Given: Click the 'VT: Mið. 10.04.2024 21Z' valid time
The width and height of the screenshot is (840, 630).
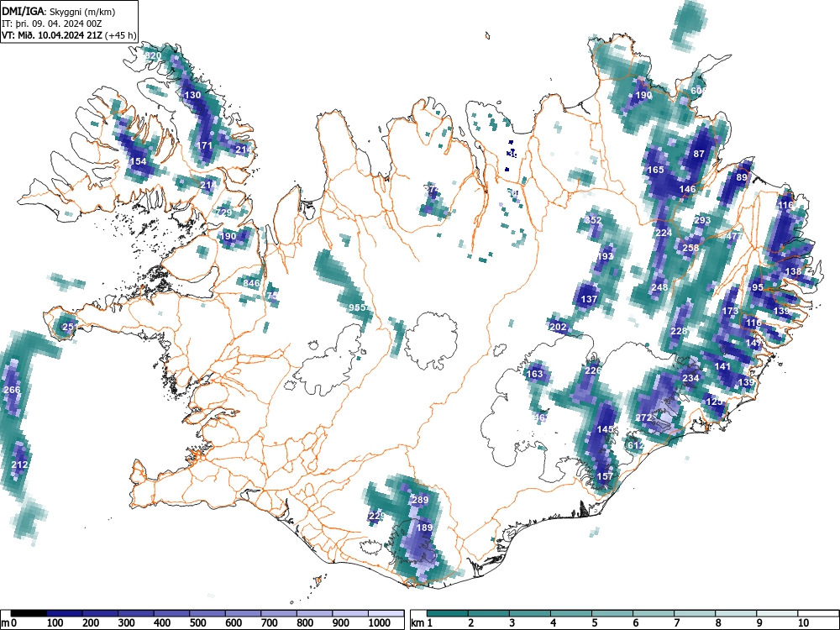Looking at the screenshot, I should [x=53, y=35].
